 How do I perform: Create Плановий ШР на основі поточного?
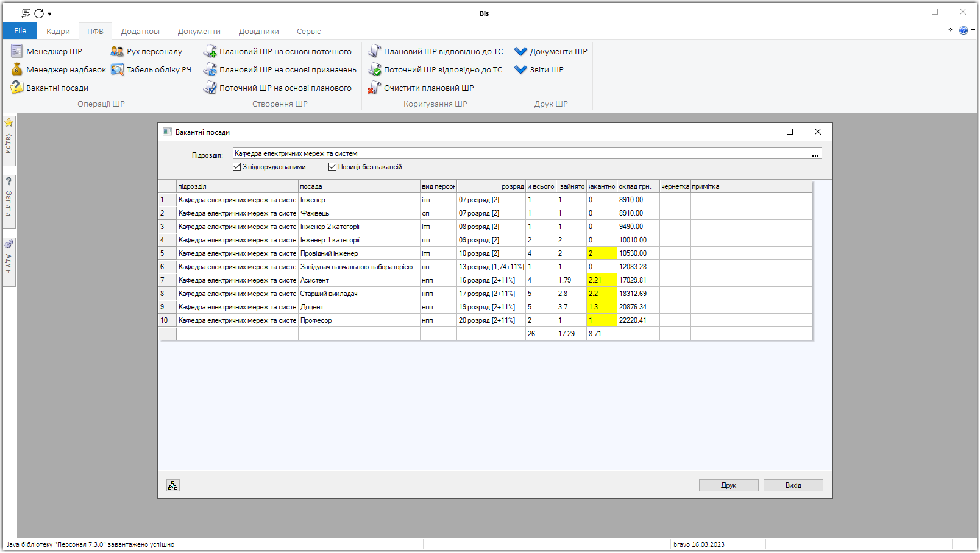click(277, 51)
